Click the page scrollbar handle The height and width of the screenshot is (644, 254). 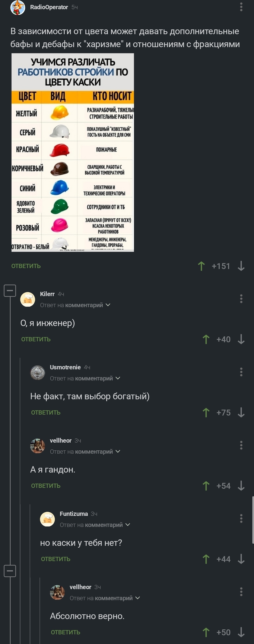pos(253,520)
